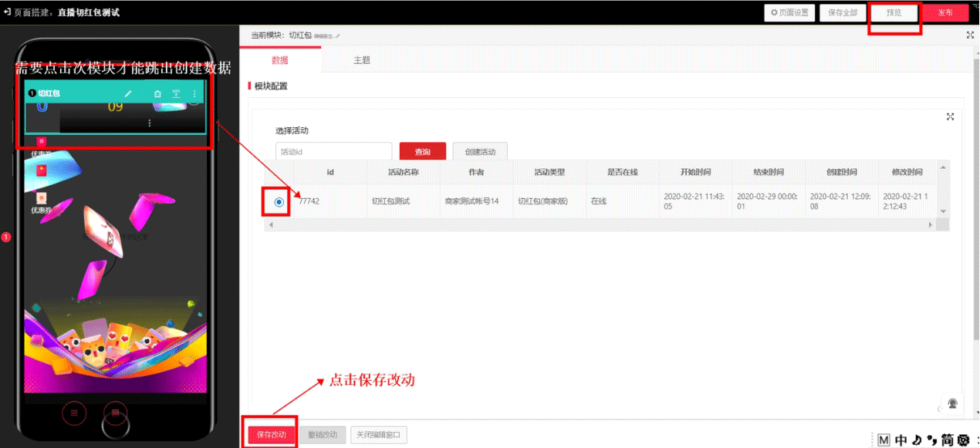Expand the 模块配置 panel with its fullscreen icon

pos(950,116)
